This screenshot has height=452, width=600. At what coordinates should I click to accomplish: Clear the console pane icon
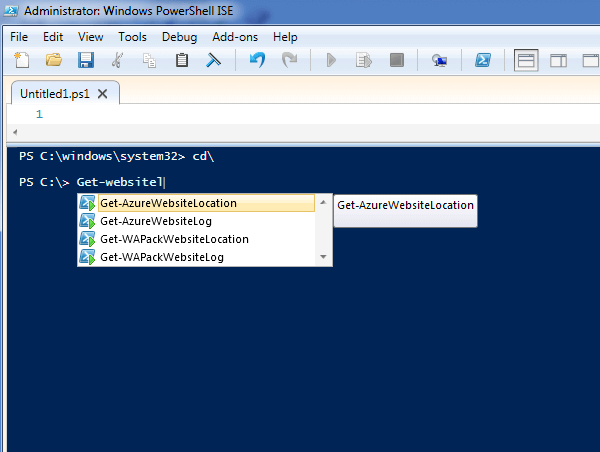coord(214,60)
